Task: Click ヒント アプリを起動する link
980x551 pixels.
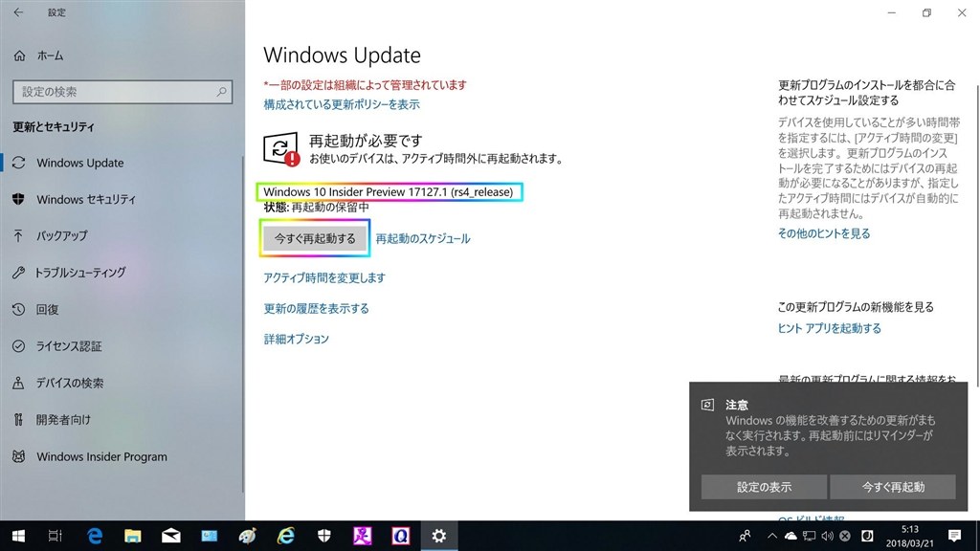Action: [830, 329]
